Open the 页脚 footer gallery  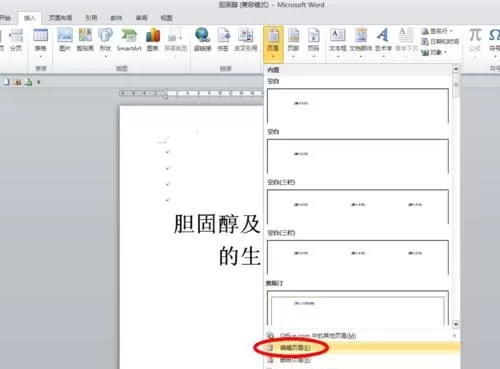293,43
